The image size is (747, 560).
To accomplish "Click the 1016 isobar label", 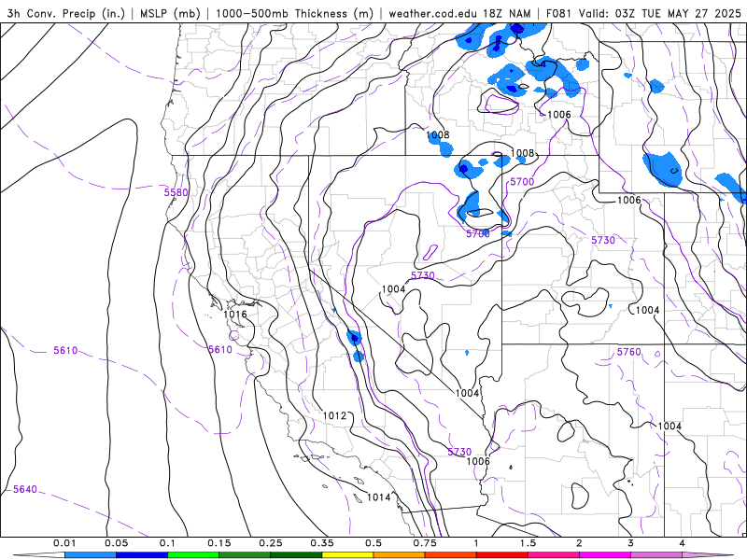I will click(x=235, y=315).
